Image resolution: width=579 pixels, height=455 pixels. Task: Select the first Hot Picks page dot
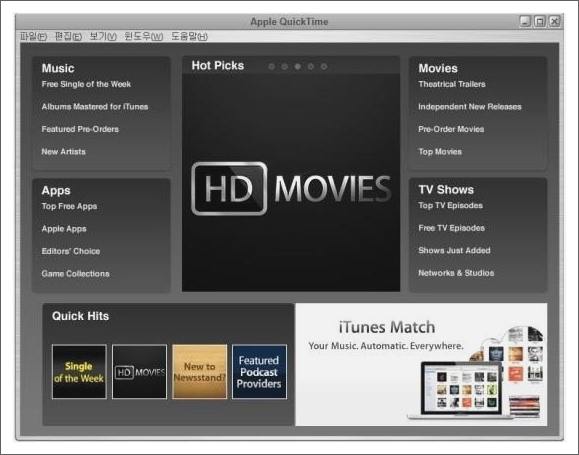click(272, 66)
